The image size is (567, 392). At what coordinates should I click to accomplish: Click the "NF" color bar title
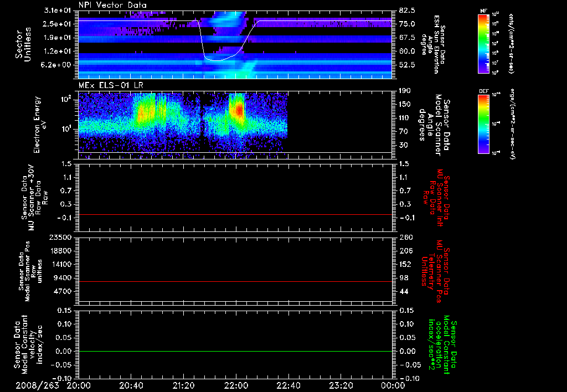point(483,11)
